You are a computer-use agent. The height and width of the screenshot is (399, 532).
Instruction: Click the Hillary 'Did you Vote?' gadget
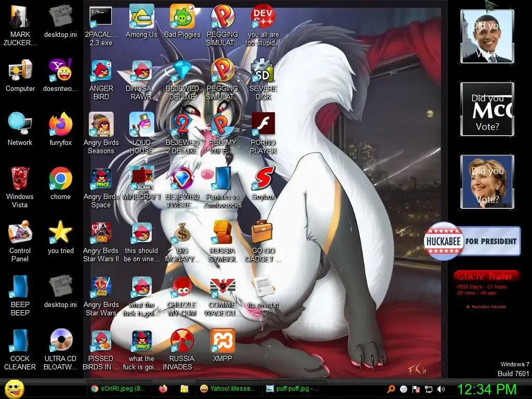click(x=487, y=181)
